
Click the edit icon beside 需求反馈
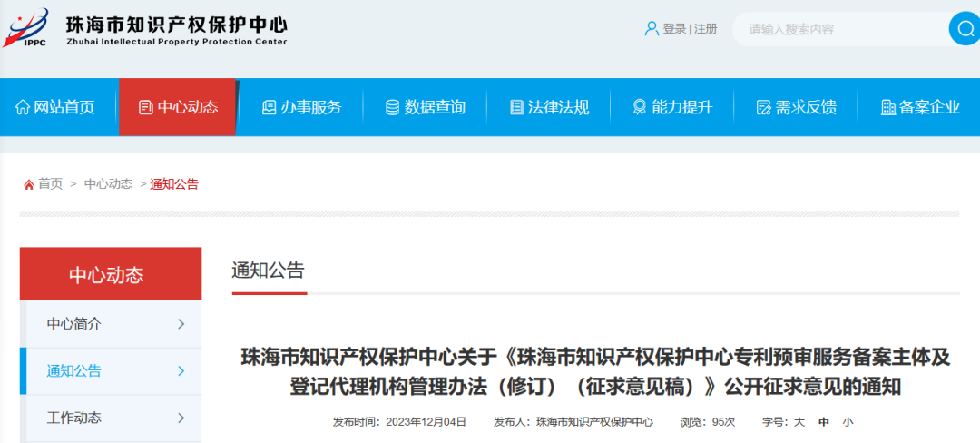point(764,107)
